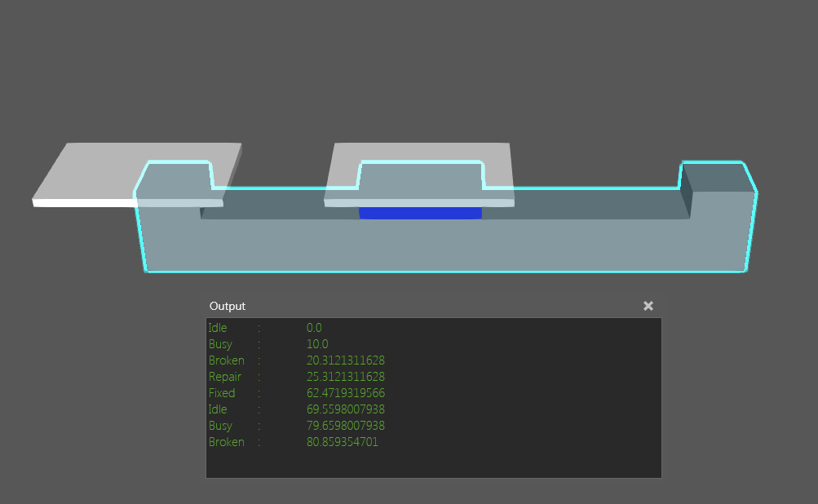Click the conveyor's front cyan outline edge
The width and height of the screenshot is (818, 504).
(449, 270)
